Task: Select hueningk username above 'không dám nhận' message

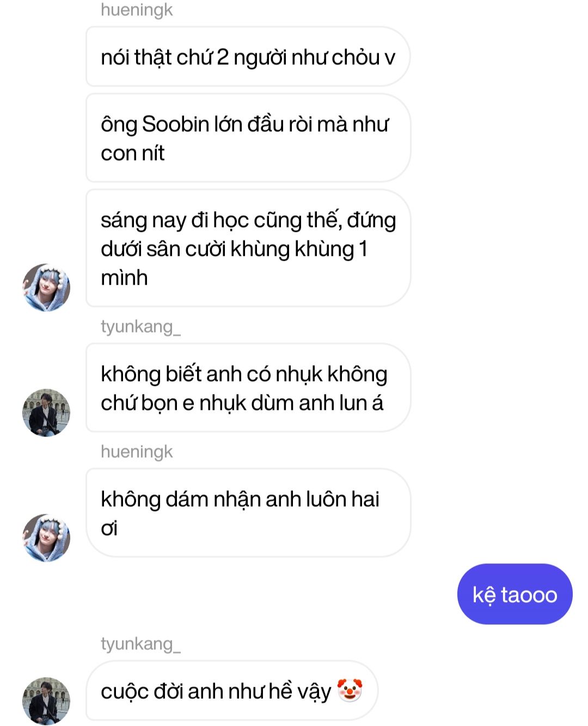Action: pos(137,452)
